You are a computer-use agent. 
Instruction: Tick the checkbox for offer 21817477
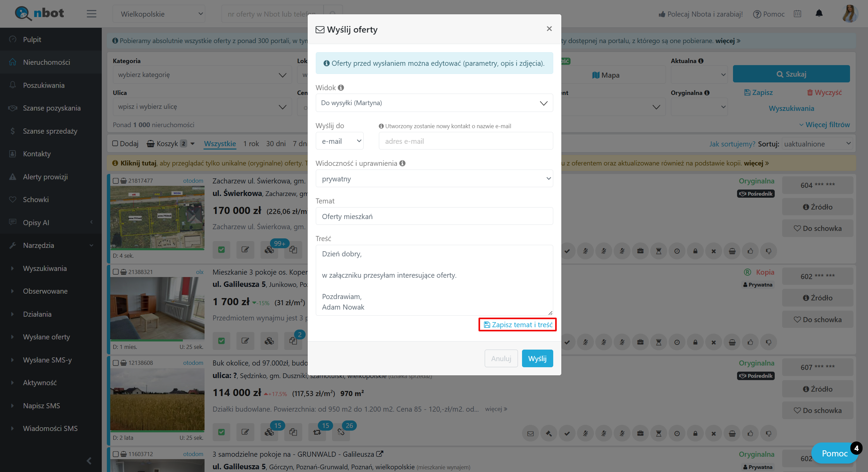tap(116, 181)
